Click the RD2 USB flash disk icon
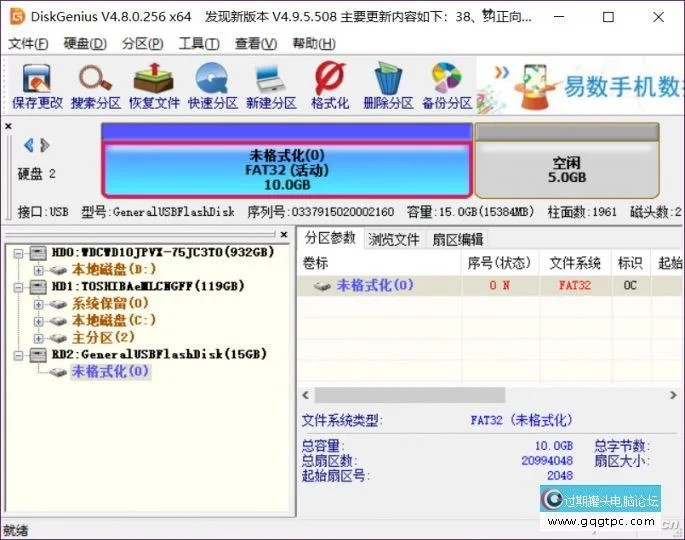Screen dimensions: 685x540 [x=38, y=354]
